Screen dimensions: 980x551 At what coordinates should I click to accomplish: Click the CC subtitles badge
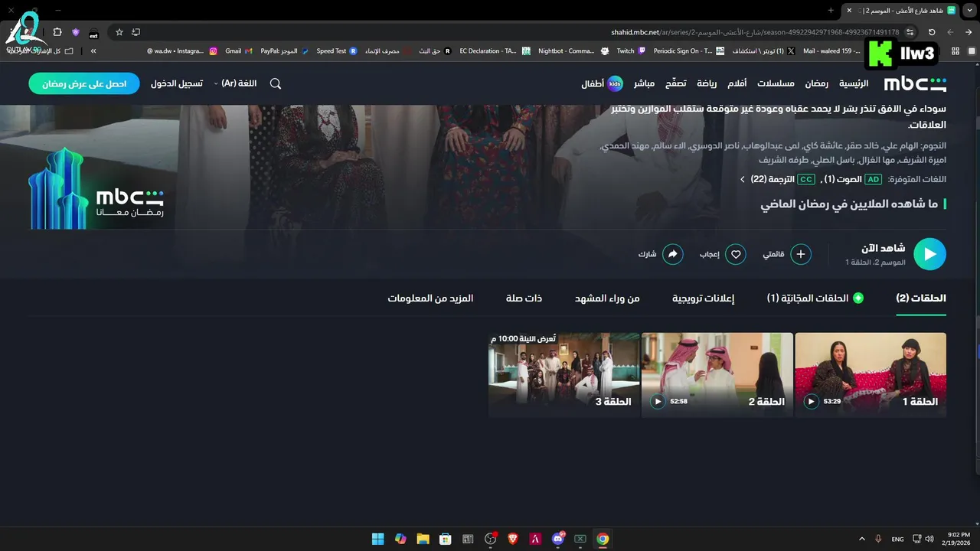point(806,179)
